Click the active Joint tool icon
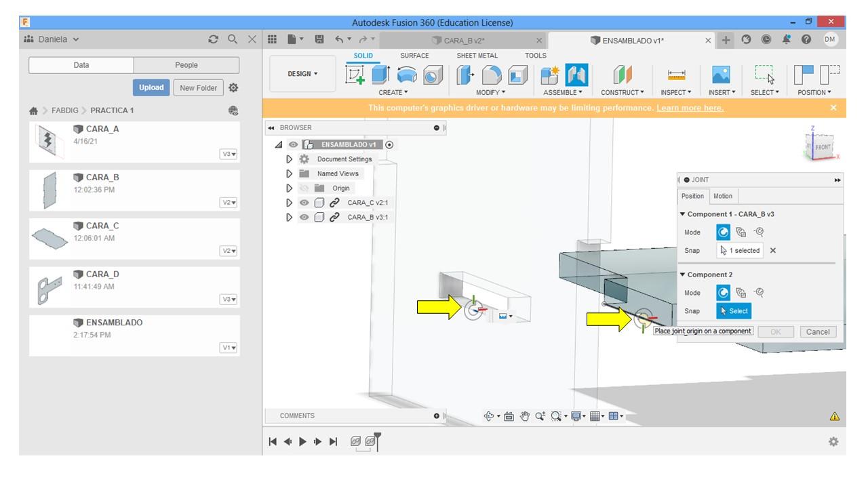This screenshot has height=488, width=868. pyautogui.click(x=576, y=75)
